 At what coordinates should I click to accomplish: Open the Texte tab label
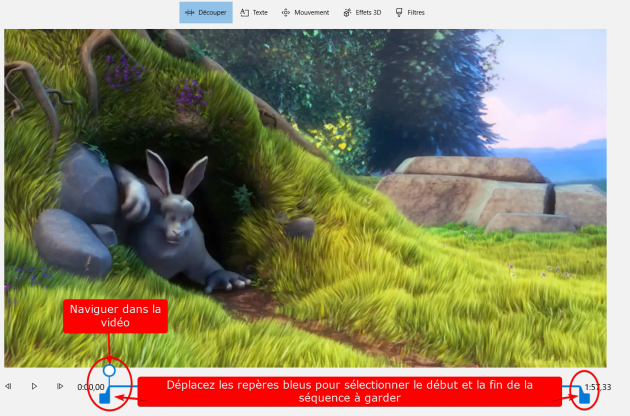click(x=260, y=13)
